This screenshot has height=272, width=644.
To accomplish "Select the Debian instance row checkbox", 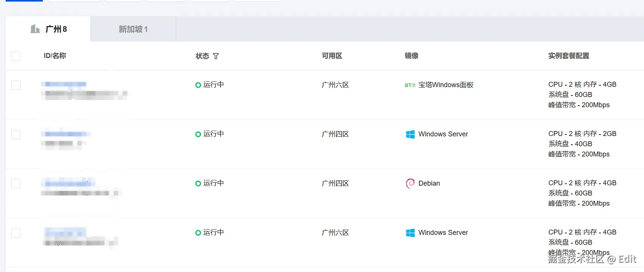I will (16, 184).
